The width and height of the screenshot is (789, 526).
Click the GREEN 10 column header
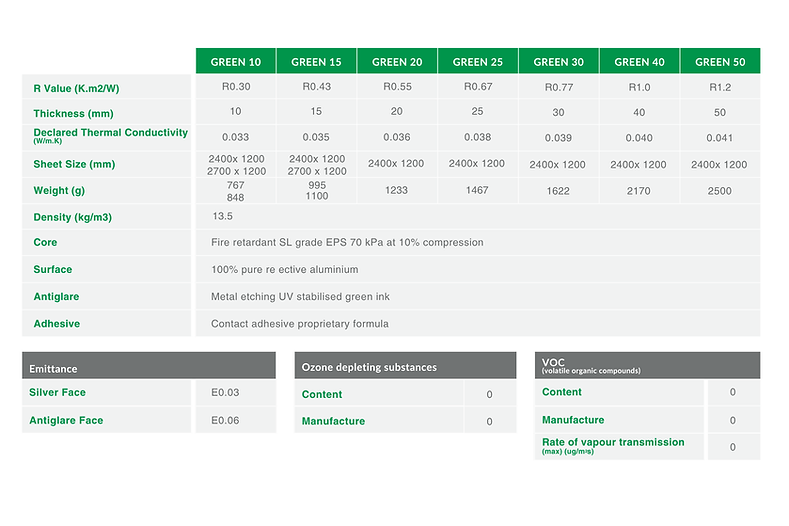click(x=235, y=62)
